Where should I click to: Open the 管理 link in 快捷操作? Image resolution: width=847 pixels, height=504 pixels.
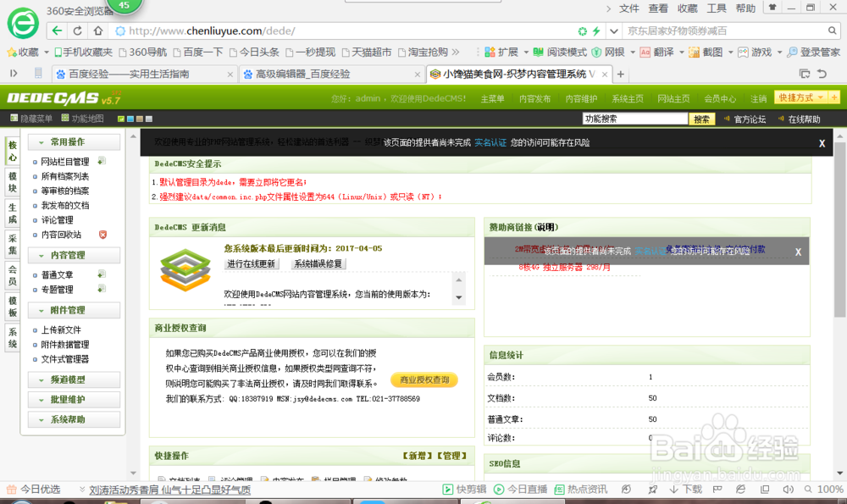pos(451,456)
